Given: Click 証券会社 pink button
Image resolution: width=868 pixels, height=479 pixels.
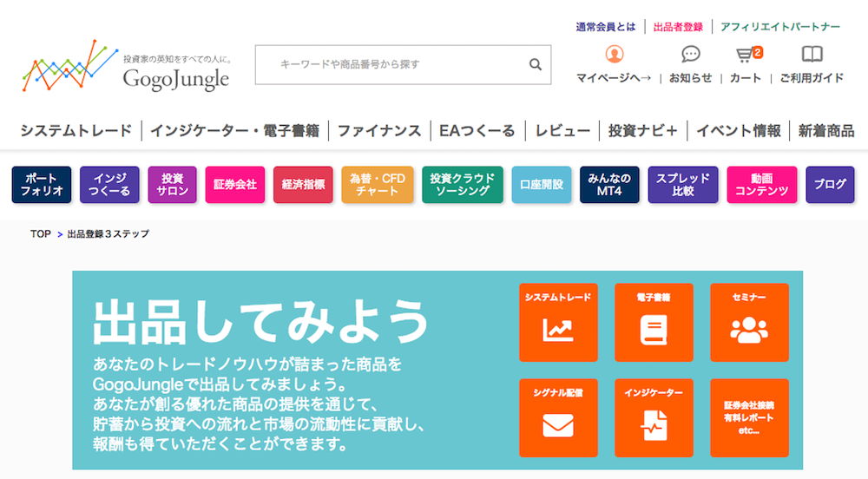Looking at the screenshot, I should click(234, 185).
